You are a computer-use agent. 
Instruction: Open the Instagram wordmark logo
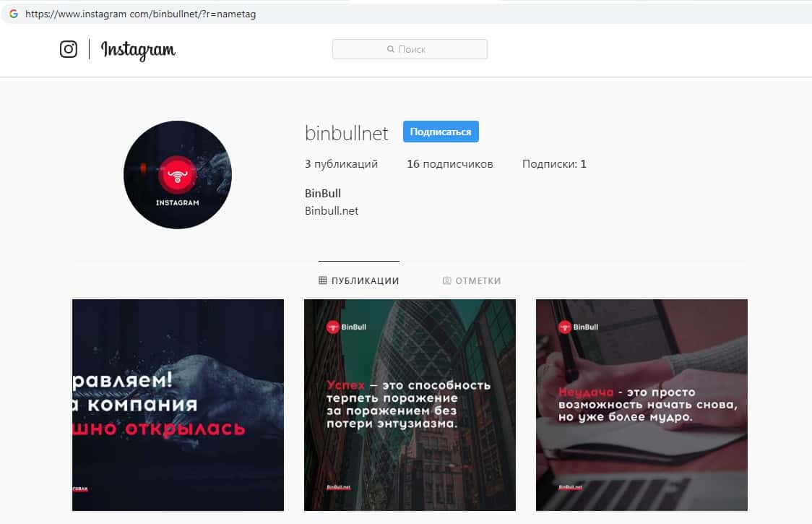(138, 51)
